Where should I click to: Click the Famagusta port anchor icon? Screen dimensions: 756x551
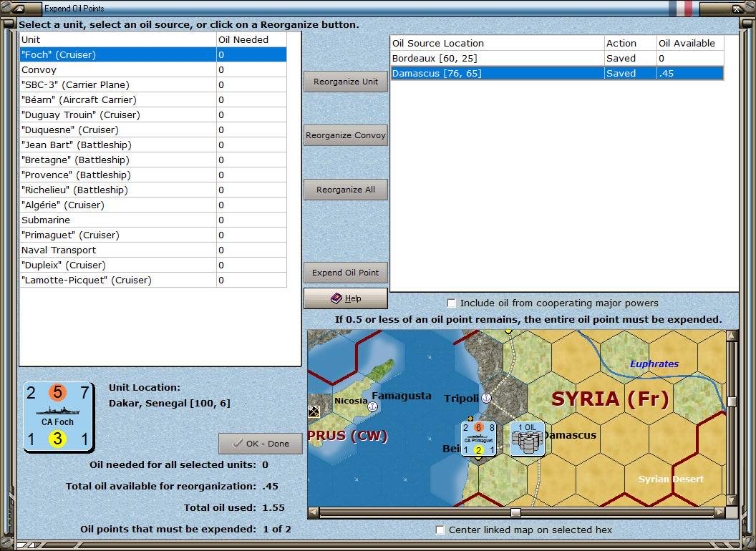tap(372, 406)
